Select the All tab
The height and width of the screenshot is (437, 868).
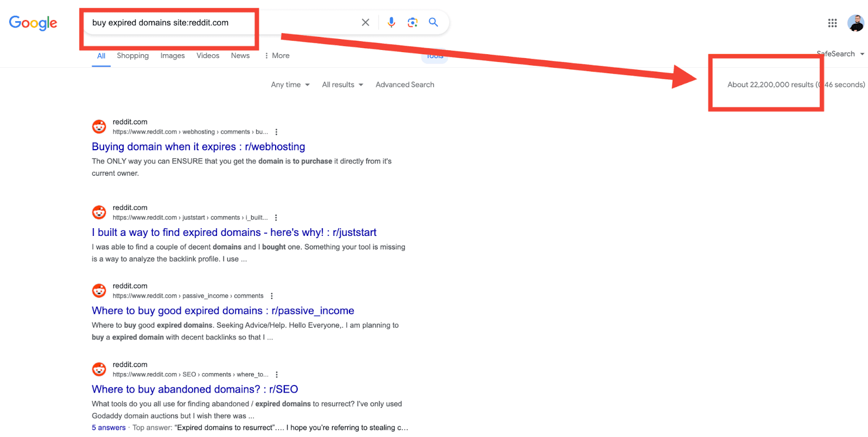point(101,56)
